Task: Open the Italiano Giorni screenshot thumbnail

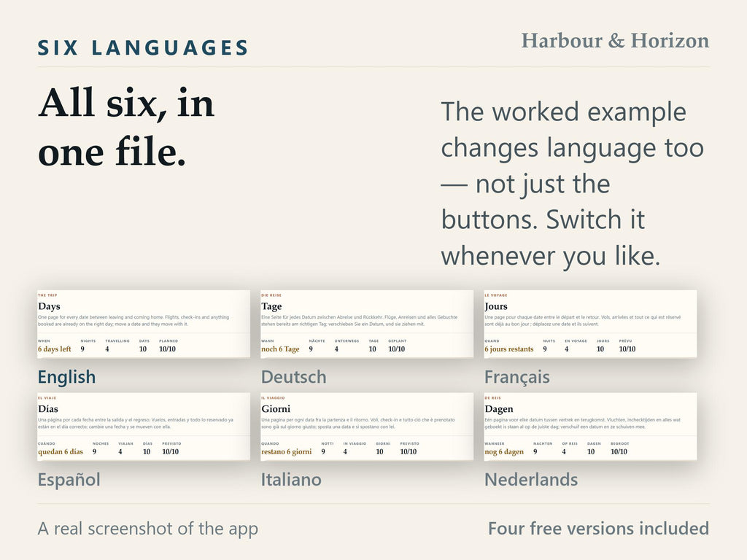Action: 367,427
